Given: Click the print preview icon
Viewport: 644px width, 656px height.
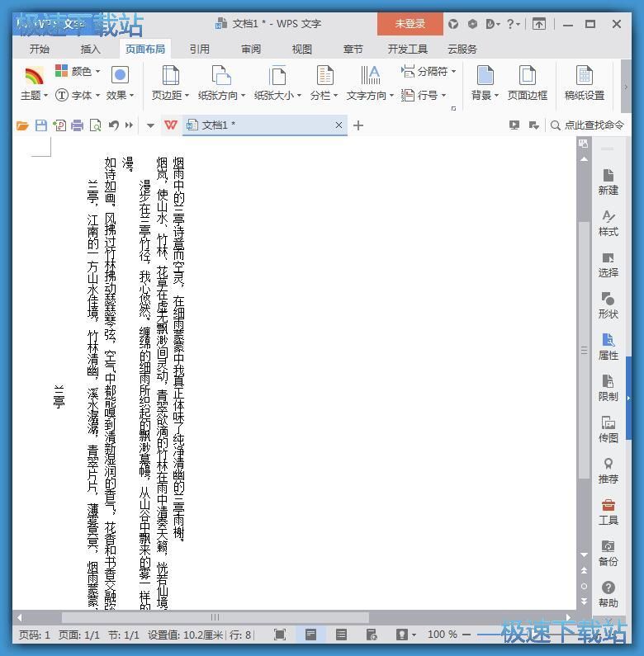Looking at the screenshot, I should [96, 125].
